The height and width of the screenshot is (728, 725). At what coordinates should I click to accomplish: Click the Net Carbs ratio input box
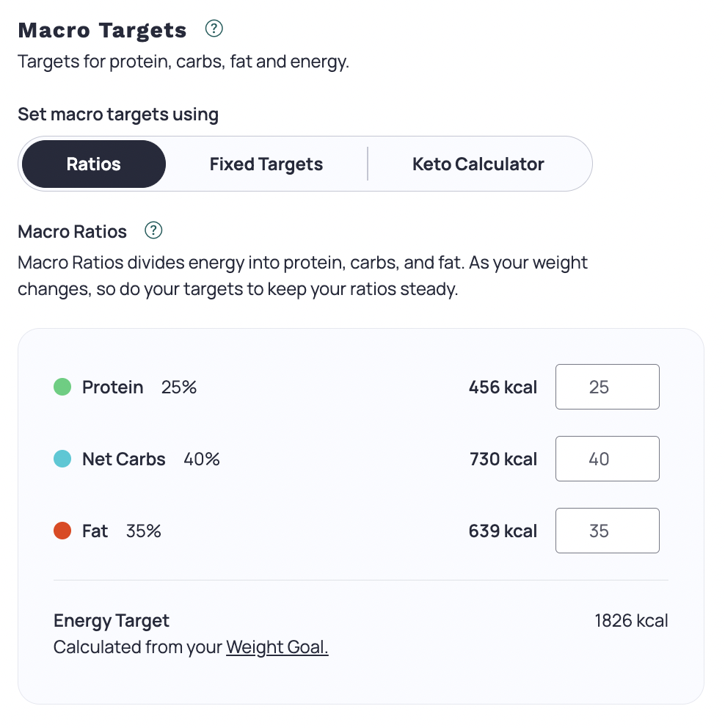coord(607,459)
